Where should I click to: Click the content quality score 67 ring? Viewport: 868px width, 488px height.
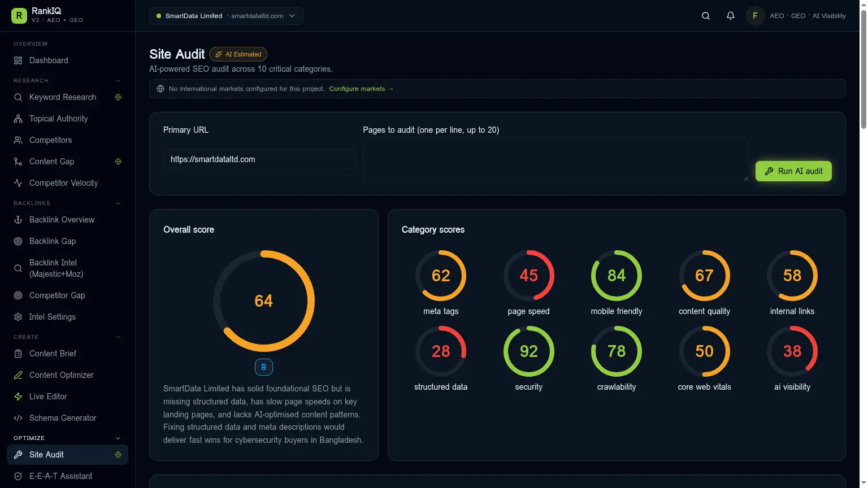(705, 276)
